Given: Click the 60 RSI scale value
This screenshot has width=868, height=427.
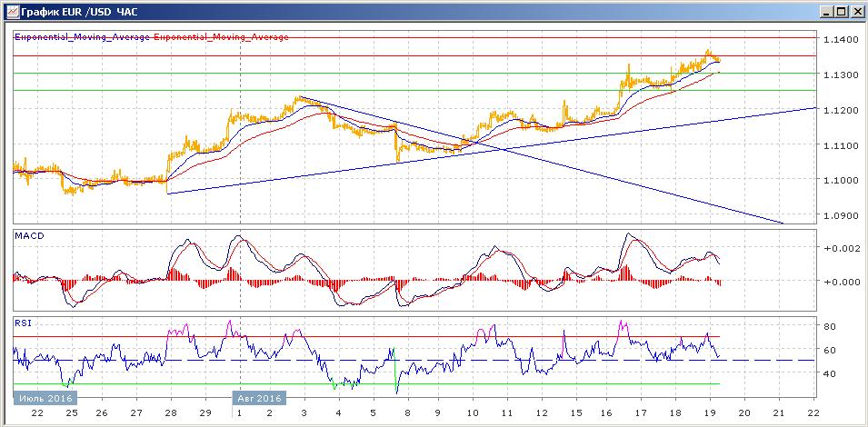Looking at the screenshot, I should [830, 350].
